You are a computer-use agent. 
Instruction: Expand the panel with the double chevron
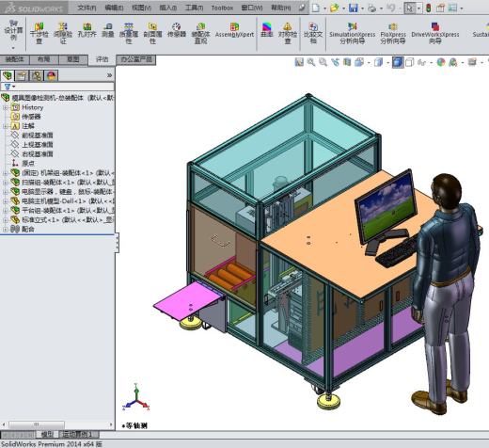[109, 75]
